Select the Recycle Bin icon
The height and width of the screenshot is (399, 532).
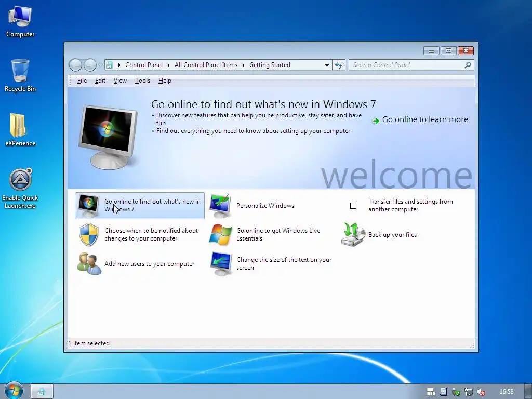tap(20, 75)
